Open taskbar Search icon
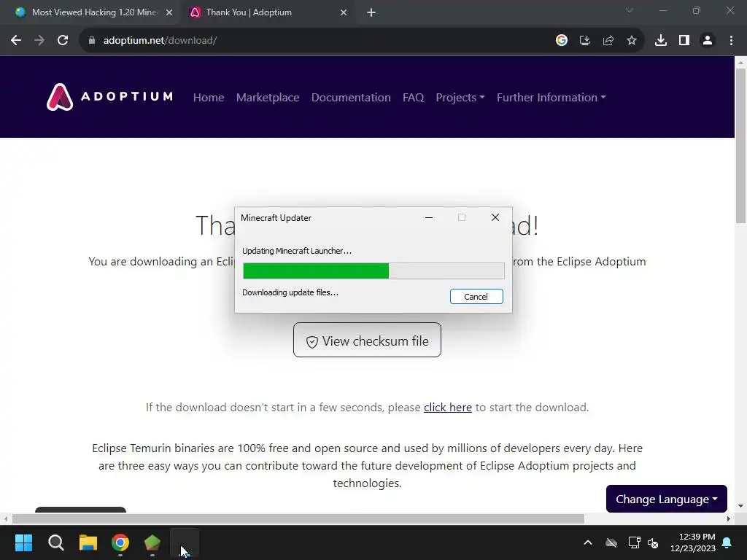The height and width of the screenshot is (560, 747). [55, 542]
